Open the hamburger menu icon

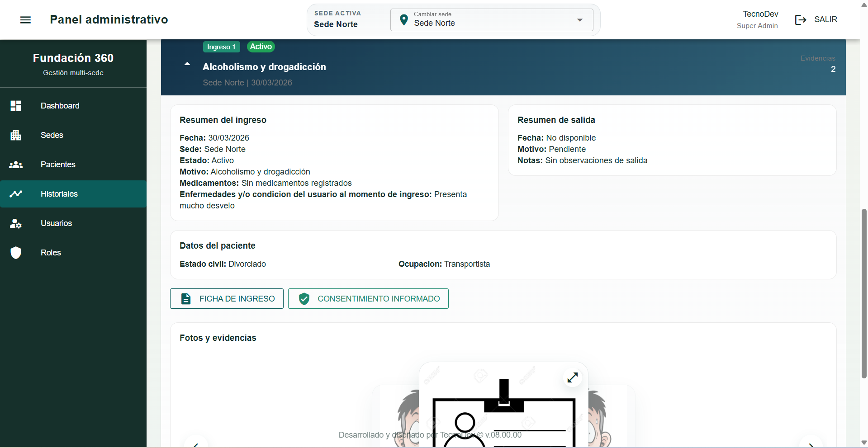(x=26, y=20)
